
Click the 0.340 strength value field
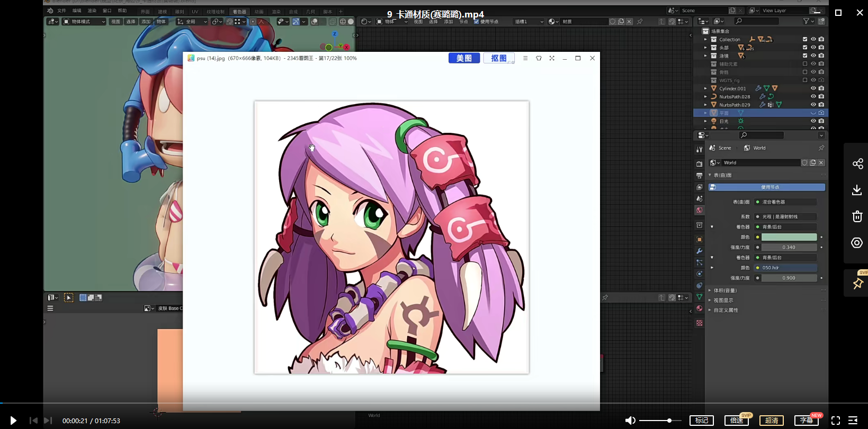coord(789,247)
